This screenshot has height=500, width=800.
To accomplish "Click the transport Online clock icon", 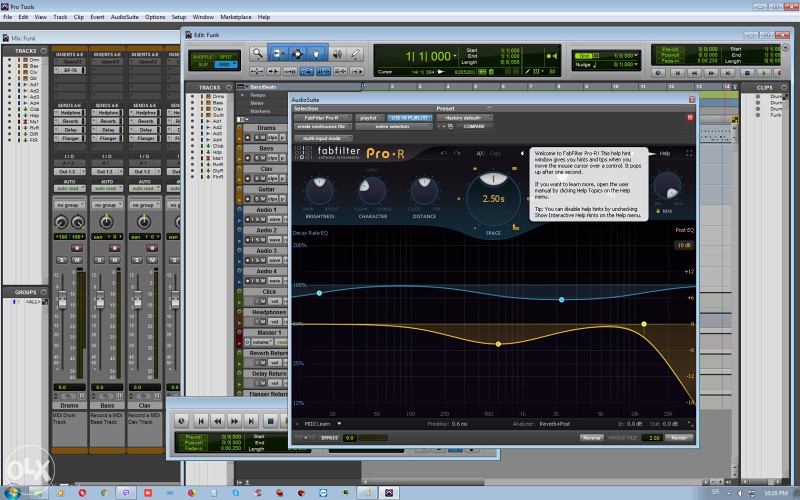I will [x=182, y=421].
